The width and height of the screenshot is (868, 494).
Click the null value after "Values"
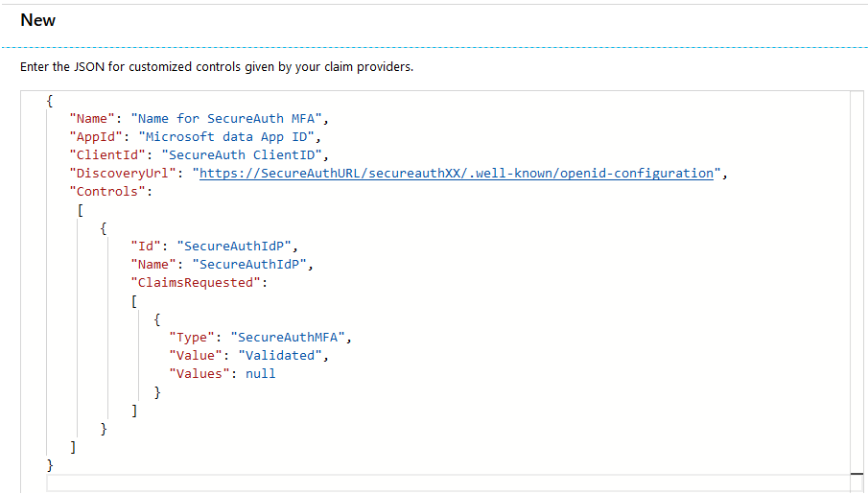tap(260, 374)
